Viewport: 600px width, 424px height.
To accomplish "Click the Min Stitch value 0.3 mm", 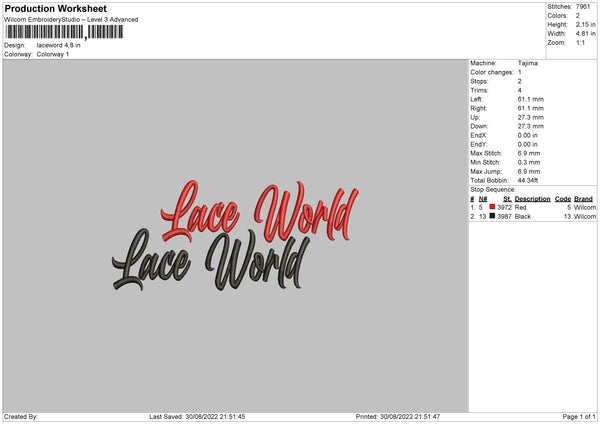I will tap(529, 162).
